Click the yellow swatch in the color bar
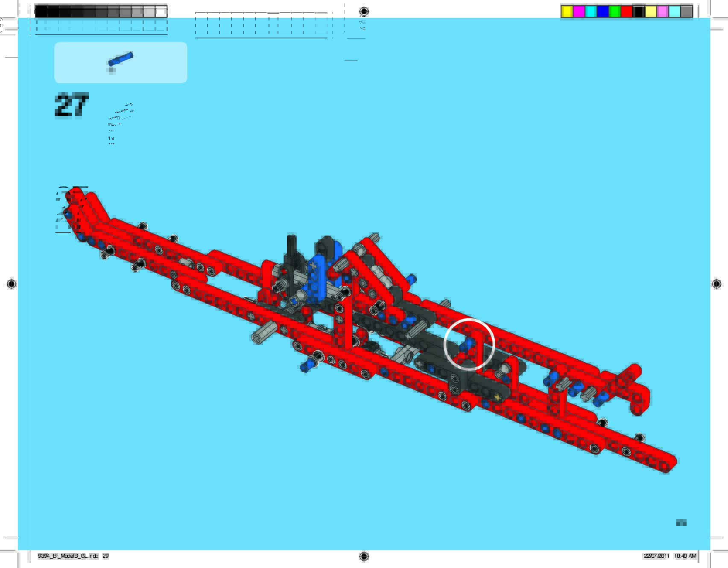Viewport: 728px width, 568px height. (567, 12)
